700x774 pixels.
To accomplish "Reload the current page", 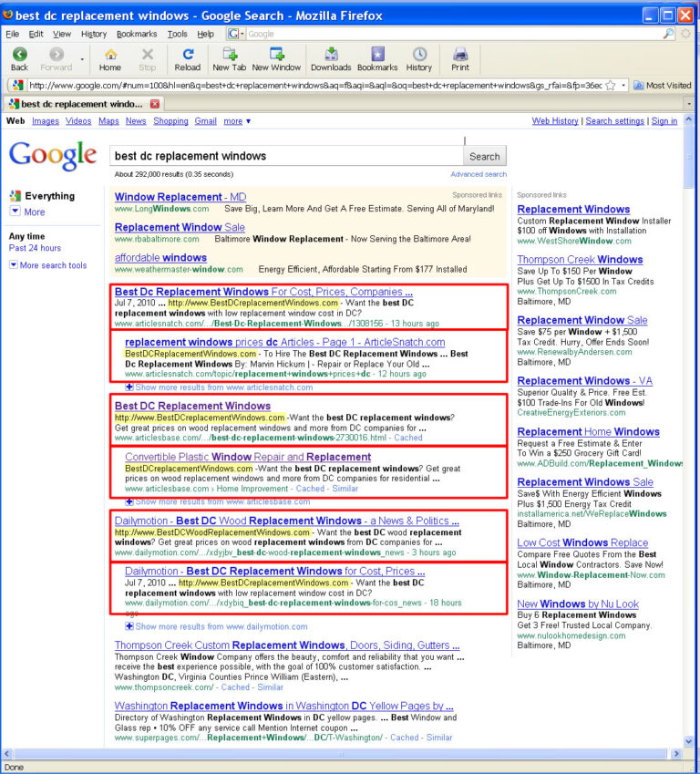I will click(188, 55).
